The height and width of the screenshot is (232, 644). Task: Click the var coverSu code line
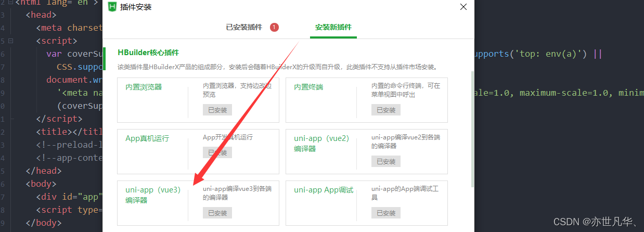(x=74, y=54)
